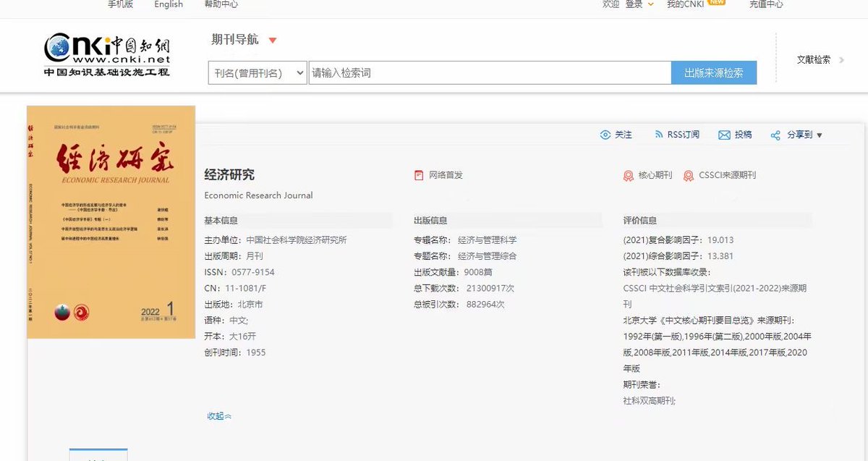Click the 综合影响因子 13.381 value
Screen dimensions: 868x461
(x=720, y=256)
